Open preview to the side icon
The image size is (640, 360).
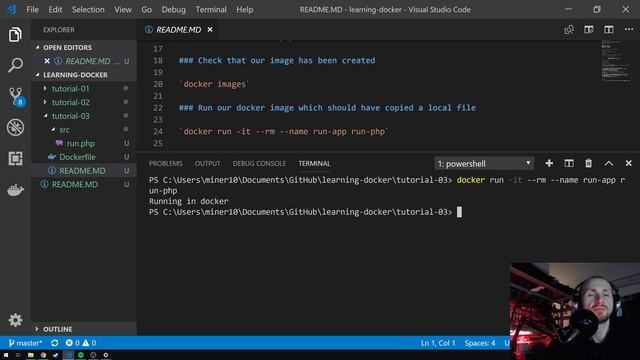click(589, 30)
